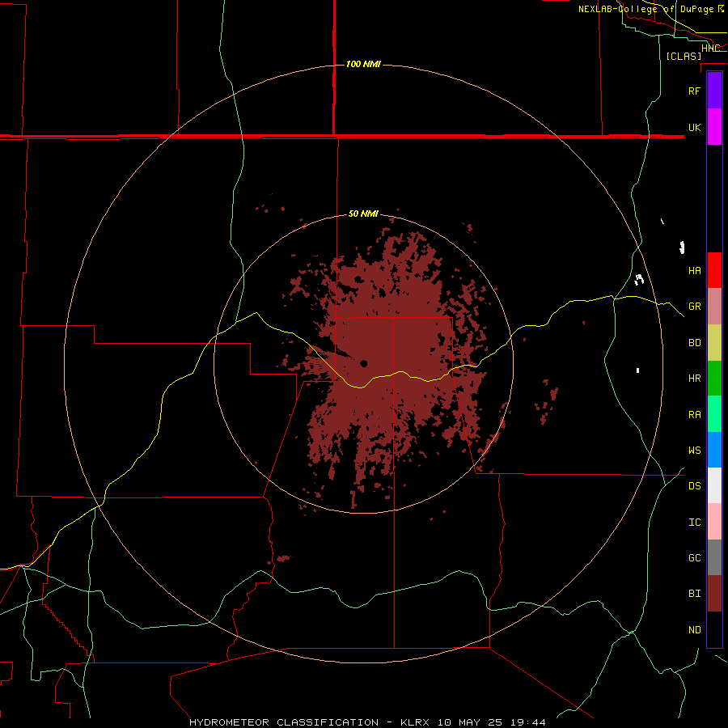The image size is (728, 728).
Task: Click the HA red legend swatch
Action: tap(714, 270)
